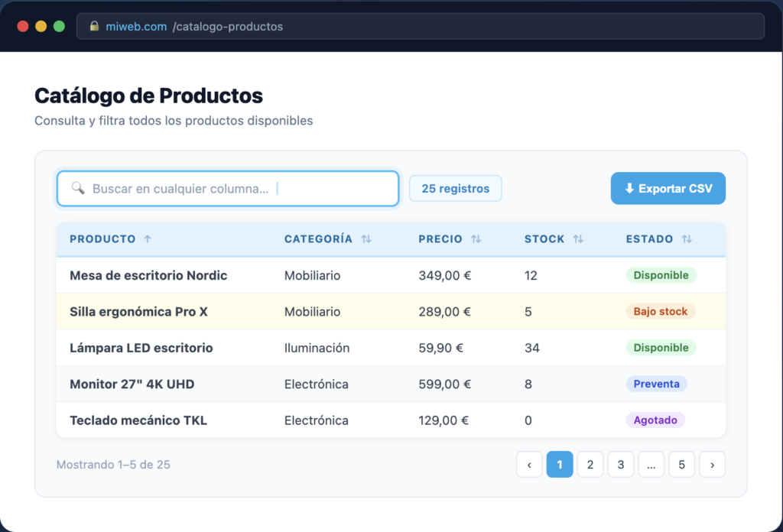Focus the Buscar en cualquier columna field

(229, 189)
